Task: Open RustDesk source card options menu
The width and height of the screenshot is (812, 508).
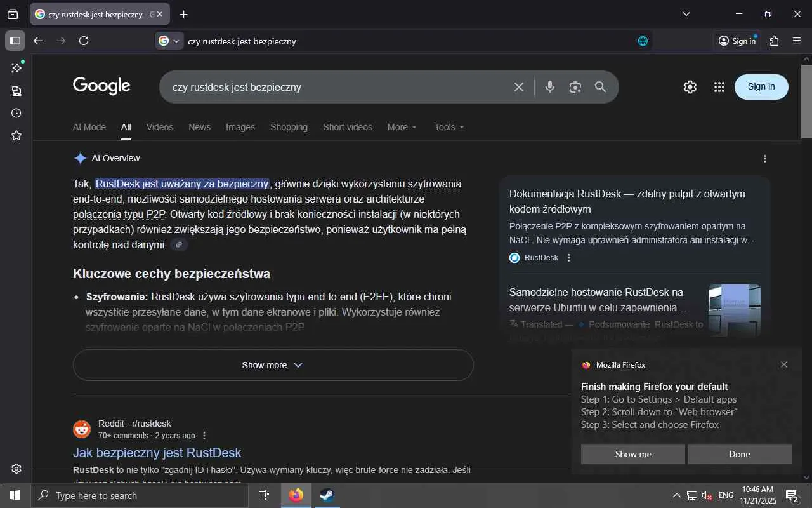Action: 569,258
